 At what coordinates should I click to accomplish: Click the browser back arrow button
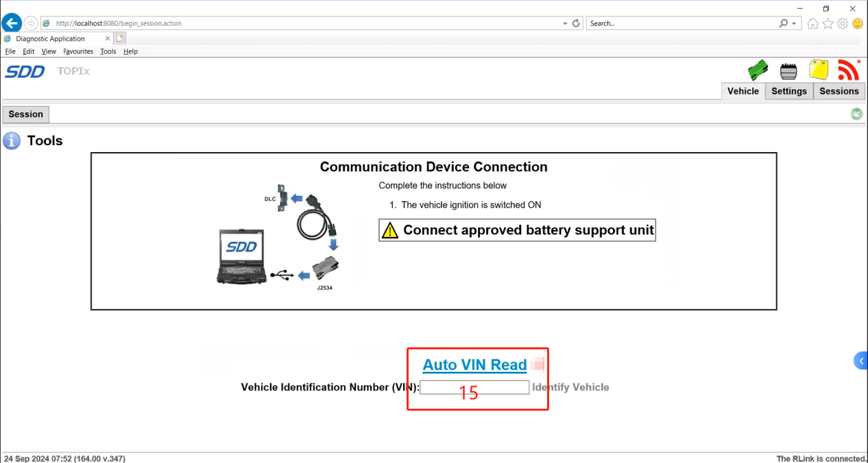pyautogui.click(x=12, y=23)
